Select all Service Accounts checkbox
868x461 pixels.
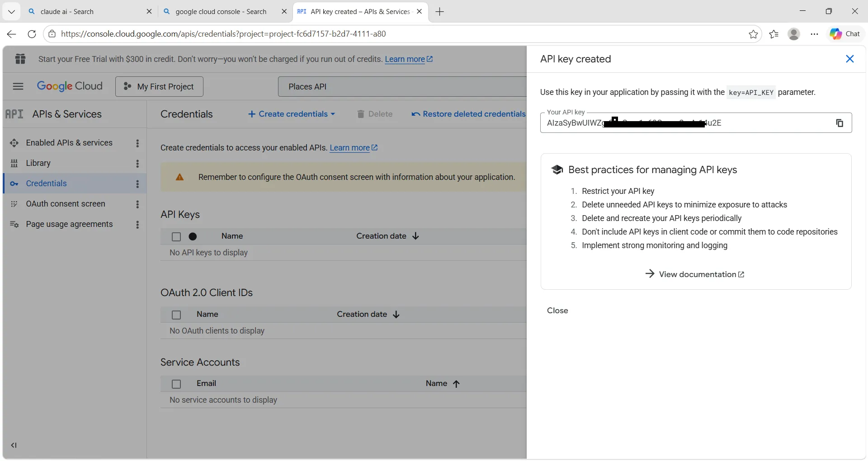pyautogui.click(x=176, y=384)
